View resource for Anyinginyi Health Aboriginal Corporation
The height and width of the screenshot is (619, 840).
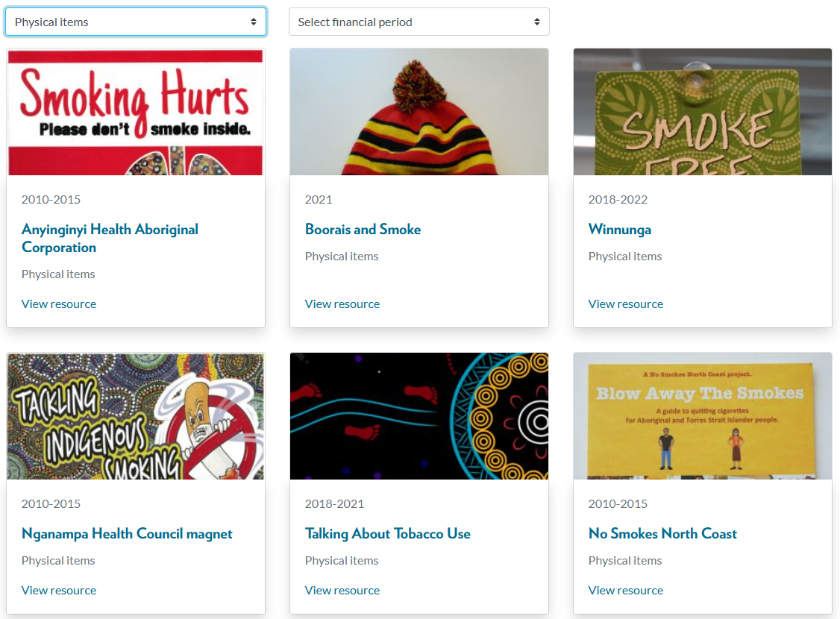point(59,304)
